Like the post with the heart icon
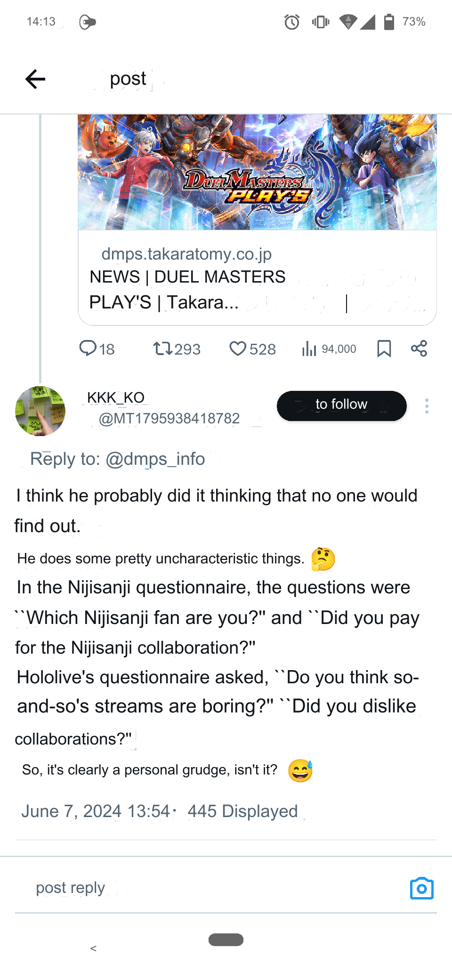 (x=238, y=348)
